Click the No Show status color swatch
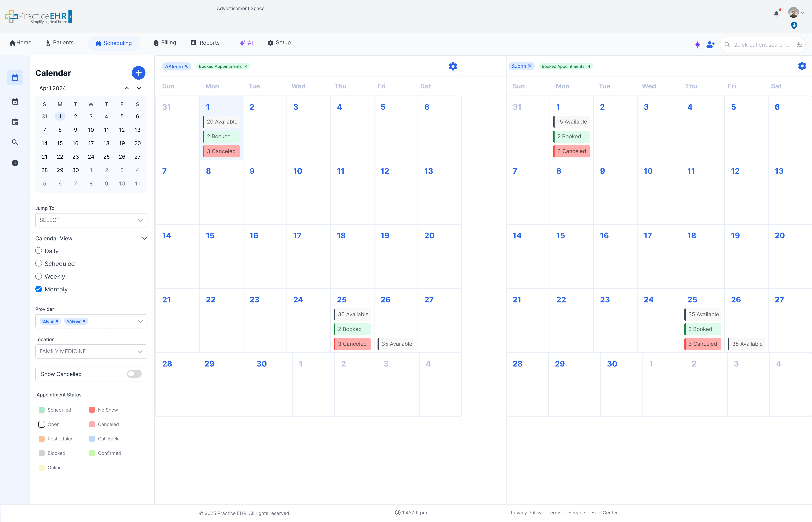The image size is (812, 522). (92, 410)
